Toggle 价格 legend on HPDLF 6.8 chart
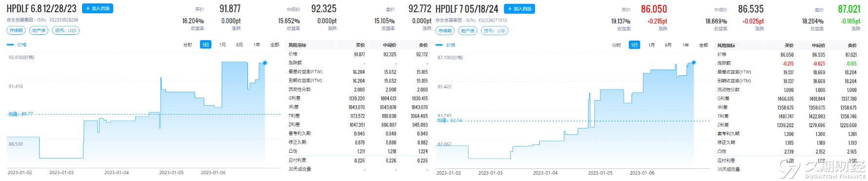 [17, 45]
